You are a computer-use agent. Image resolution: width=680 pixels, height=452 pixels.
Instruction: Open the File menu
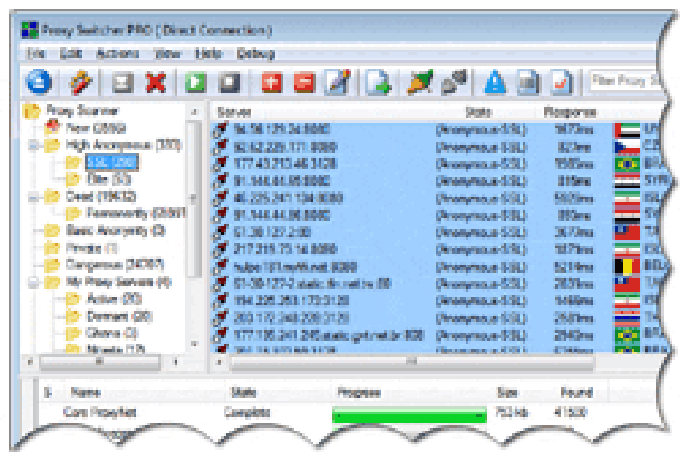37,53
